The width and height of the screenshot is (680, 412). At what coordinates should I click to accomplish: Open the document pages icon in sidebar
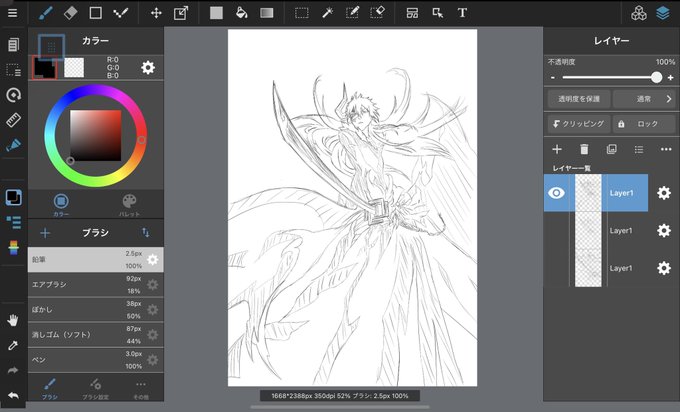[x=13, y=44]
